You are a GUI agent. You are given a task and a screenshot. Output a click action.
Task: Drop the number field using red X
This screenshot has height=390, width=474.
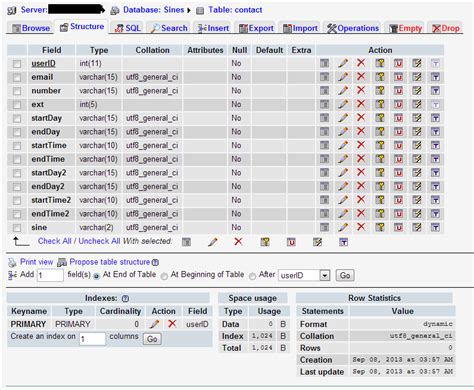pyautogui.click(x=361, y=90)
